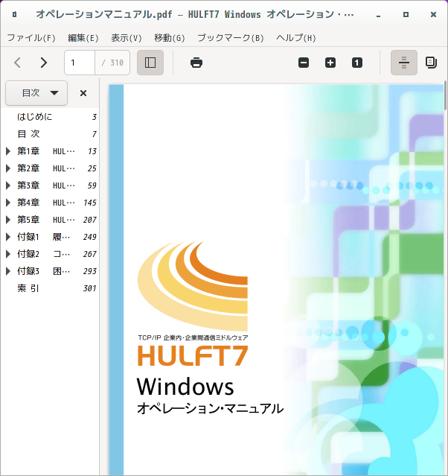
Task: Close the side pane with X
Action: [83, 93]
